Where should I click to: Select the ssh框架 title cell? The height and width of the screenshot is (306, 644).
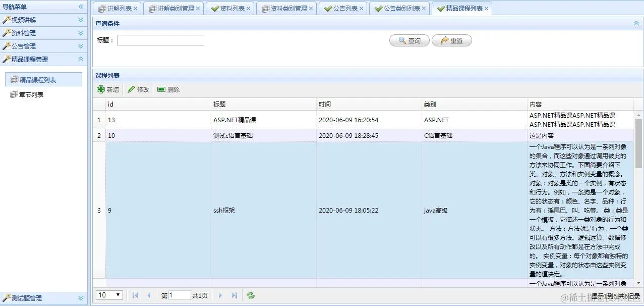tap(264, 211)
